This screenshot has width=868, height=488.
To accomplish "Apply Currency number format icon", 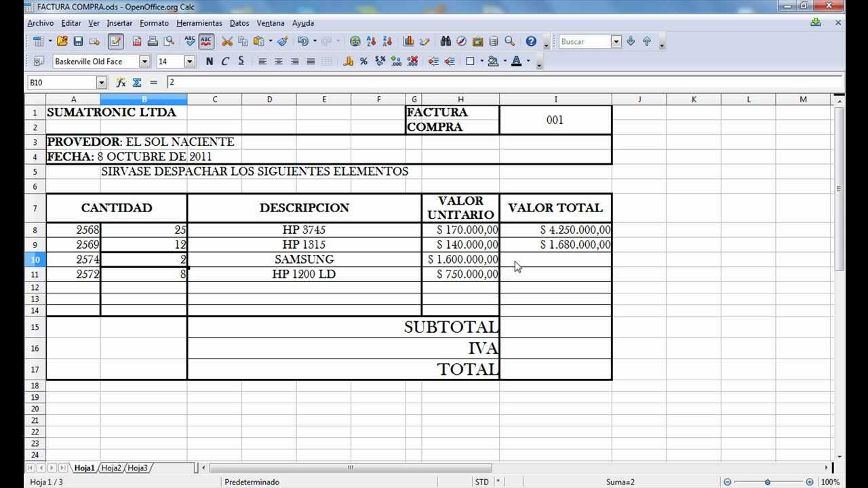I will pyautogui.click(x=348, y=61).
